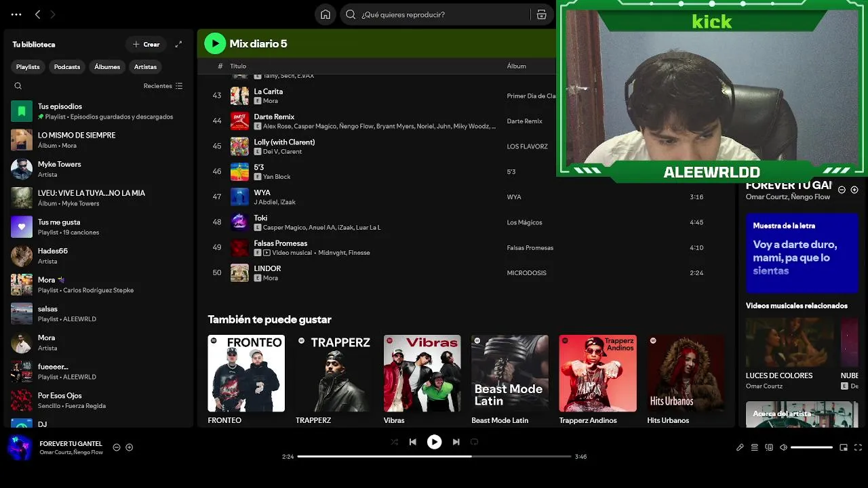868x488 pixels.
Task: Open the Trapperz Andinos playlist card
Action: [x=597, y=380]
